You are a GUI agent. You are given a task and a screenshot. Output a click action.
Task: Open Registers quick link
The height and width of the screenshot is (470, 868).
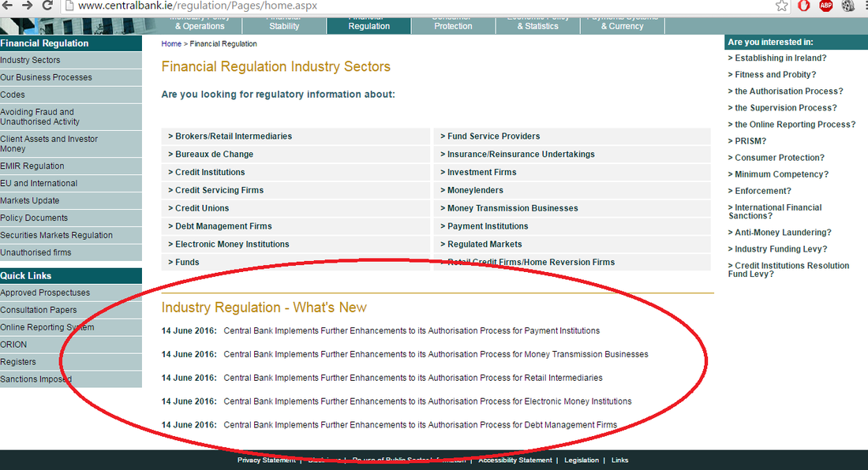coord(71,362)
